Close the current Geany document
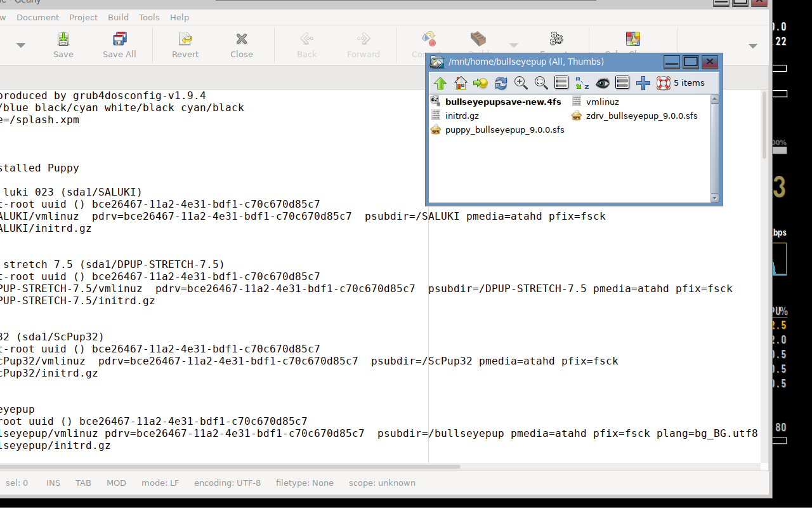Viewport: 812px width, 508px height. (242, 45)
